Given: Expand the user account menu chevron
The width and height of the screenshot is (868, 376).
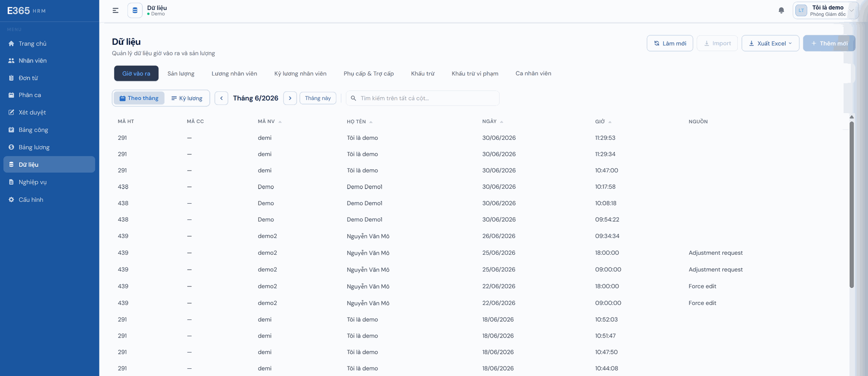Looking at the screenshot, I should pyautogui.click(x=851, y=10).
